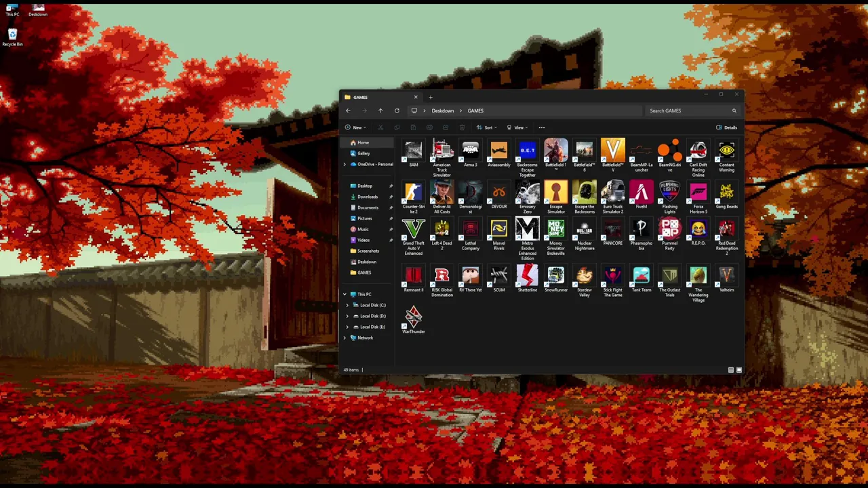
Task: Switch to large thumbnails view button
Action: (x=738, y=370)
